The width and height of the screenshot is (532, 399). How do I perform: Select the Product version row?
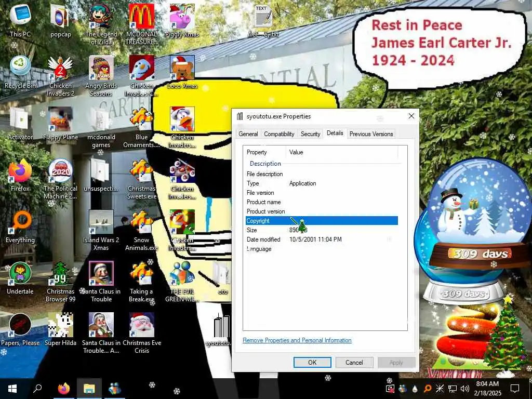point(322,211)
